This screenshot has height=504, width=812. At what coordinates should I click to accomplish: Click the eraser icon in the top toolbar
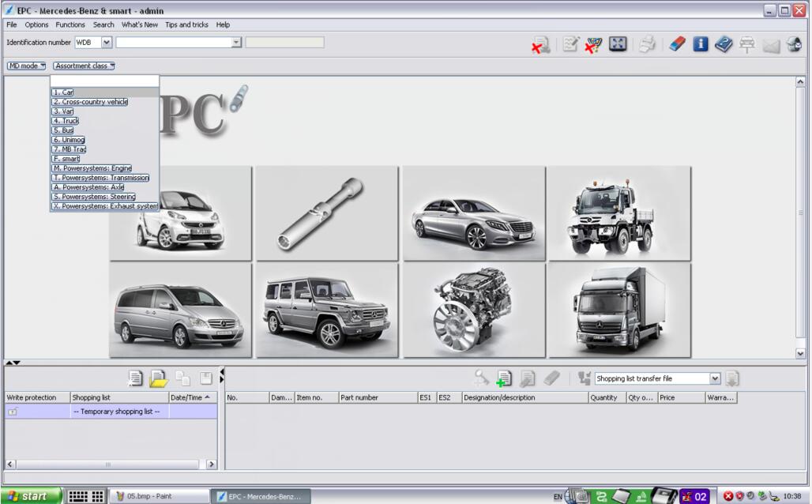(x=677, y=44)
